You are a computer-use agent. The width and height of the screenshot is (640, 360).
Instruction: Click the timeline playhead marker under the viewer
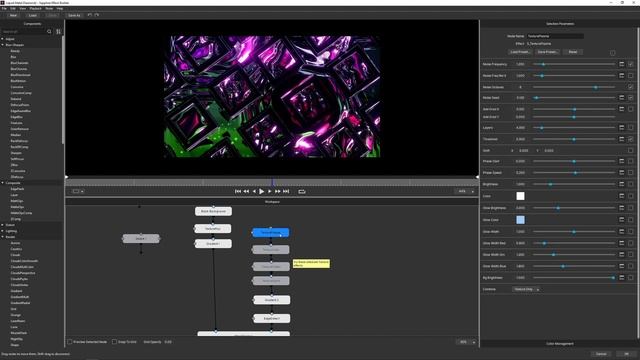(x=273, y=182)
